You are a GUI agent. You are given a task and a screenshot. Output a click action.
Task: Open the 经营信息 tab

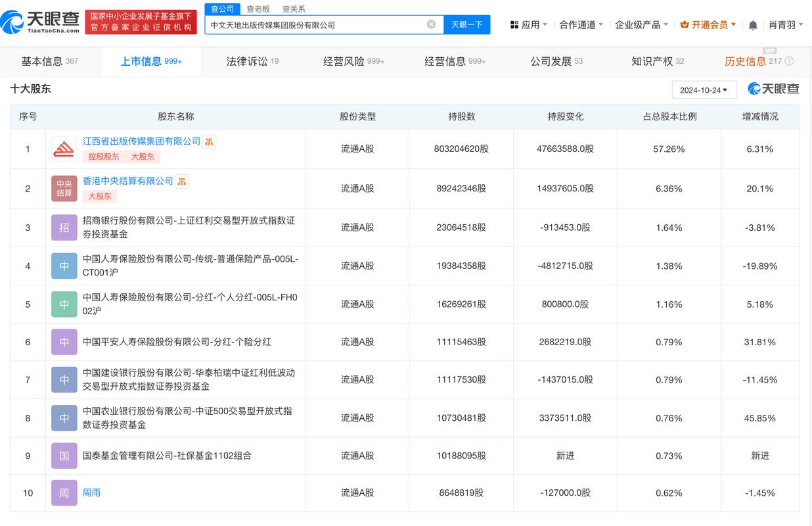click(x=455, y=61)
